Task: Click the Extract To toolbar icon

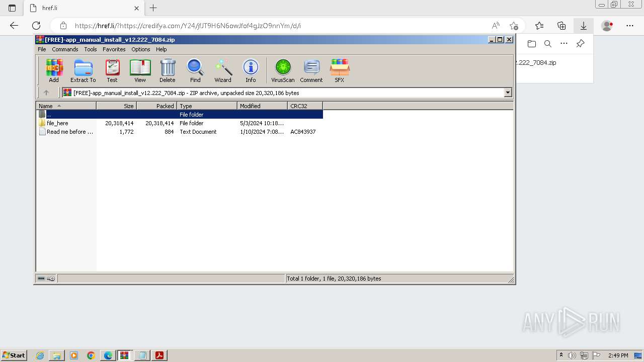Action: click(x=83, y=70)
